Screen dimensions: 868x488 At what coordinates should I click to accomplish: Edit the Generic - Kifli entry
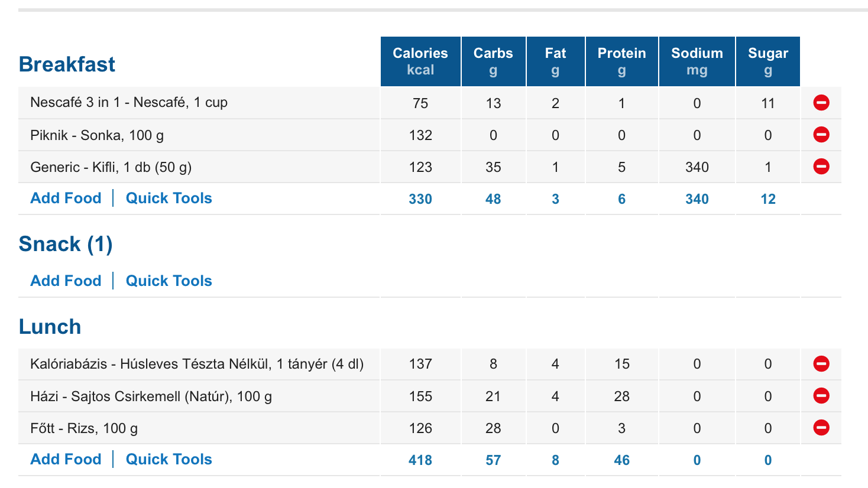pos(111,167)
